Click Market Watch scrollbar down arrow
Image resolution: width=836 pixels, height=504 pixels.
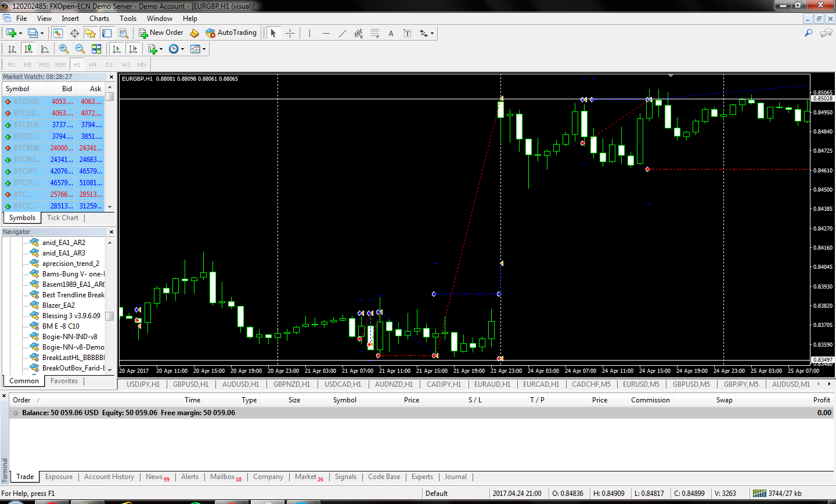pos(110,207)
